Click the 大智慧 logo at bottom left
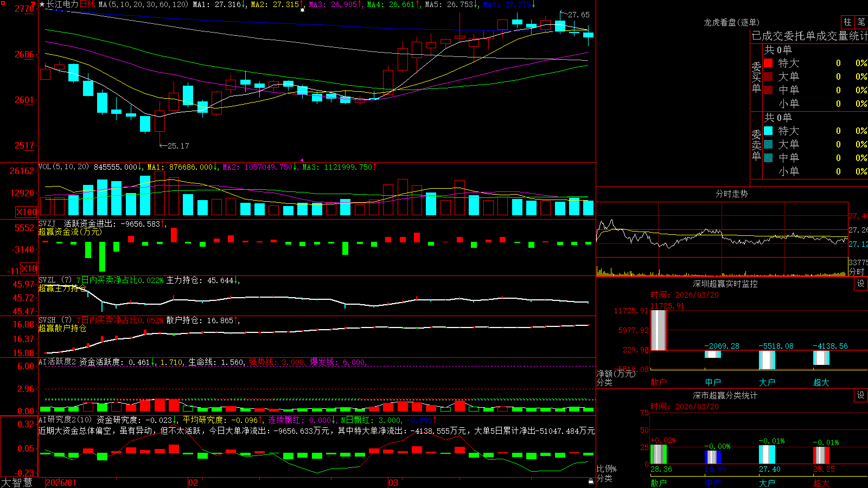Screen dimensions: 868x488 point(17,483)
